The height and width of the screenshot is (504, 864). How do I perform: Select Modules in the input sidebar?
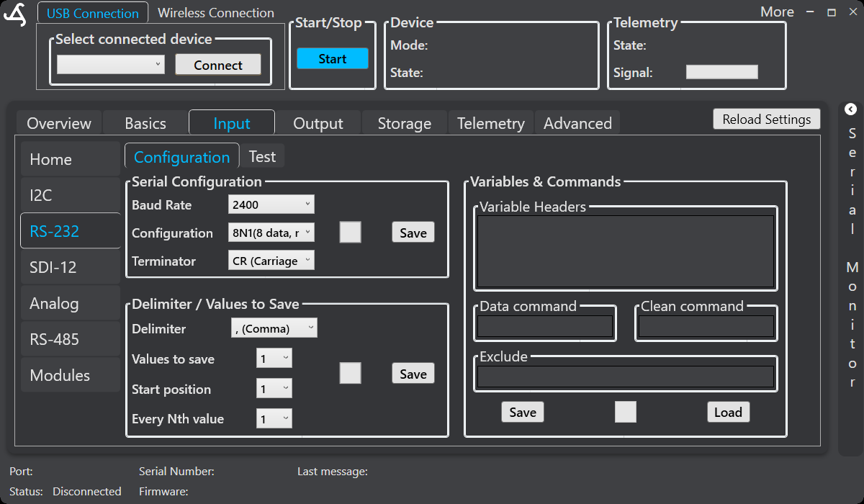click(x=71, y=375)
